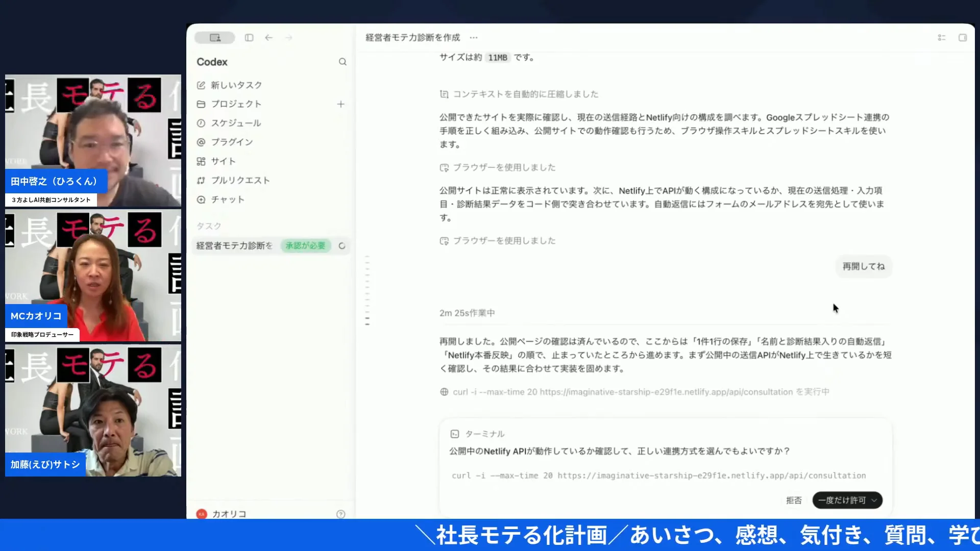Click the ターミナル header icon
The image size is (980, 551).
(x=455, y=434)
